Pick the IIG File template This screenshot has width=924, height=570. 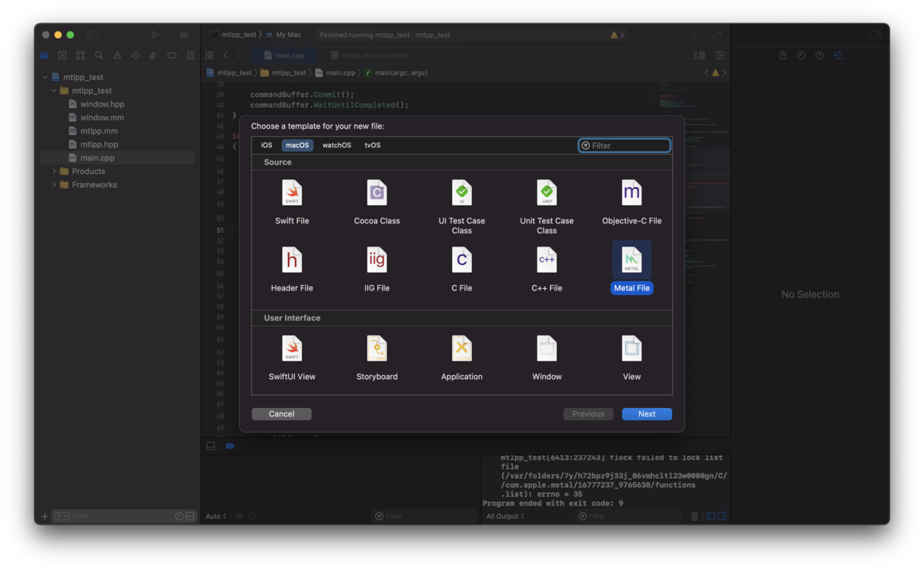pyautogui.click(x=377, y=269)
